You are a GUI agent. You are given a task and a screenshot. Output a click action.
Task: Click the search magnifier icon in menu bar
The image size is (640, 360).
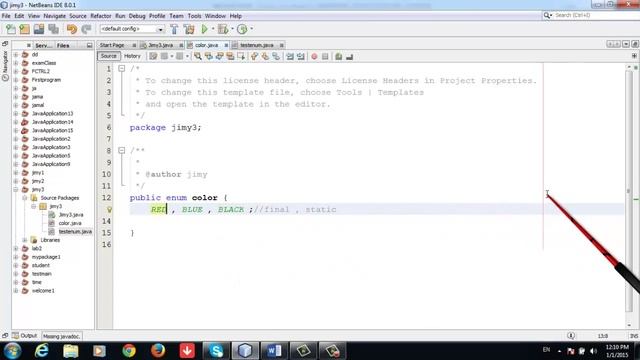click(547, 15)
